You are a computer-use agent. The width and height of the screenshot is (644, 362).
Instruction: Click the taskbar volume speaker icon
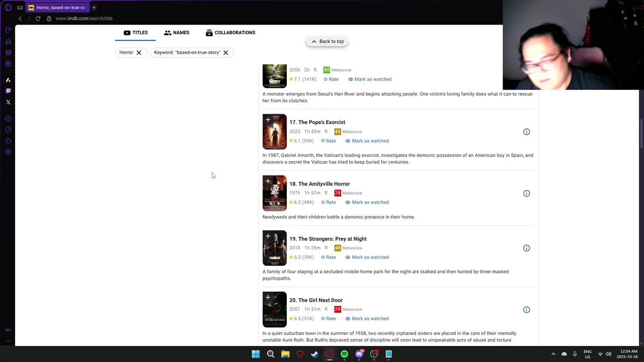pyautogui.click(x=608, y=354)
